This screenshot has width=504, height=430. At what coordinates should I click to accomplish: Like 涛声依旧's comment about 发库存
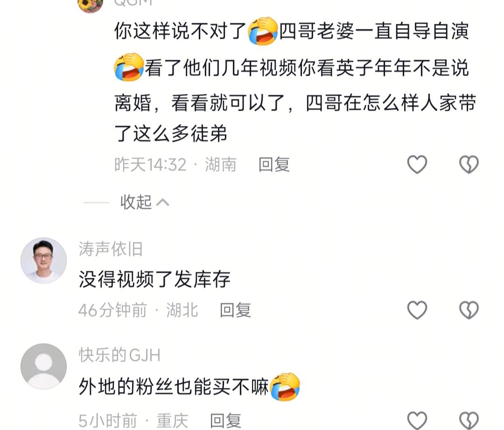point(417,310)
